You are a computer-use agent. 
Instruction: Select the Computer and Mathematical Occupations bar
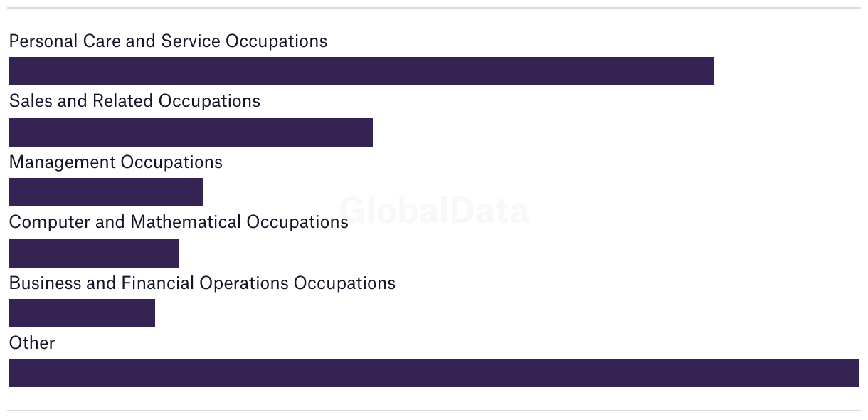[x=94, y=253]
